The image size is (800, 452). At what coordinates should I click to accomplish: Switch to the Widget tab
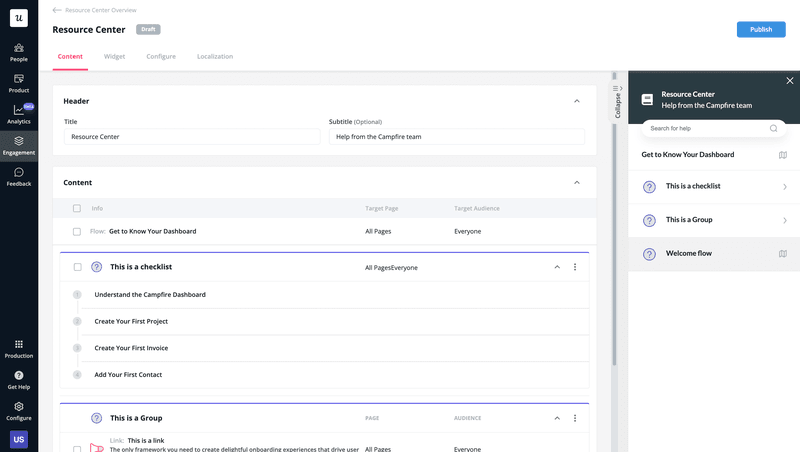point(114,57)
